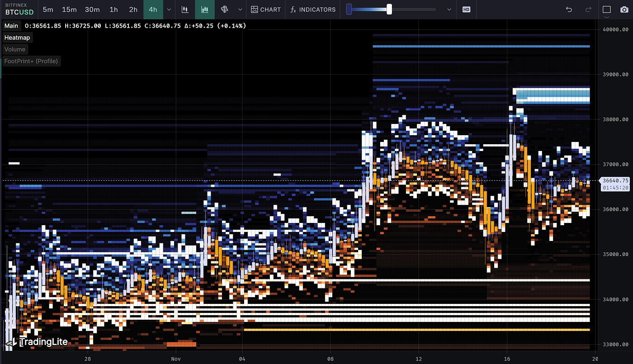Select the highlighted candle chart type icon
The height and width of the screenshot is (364, 633).
click(205, 9)
